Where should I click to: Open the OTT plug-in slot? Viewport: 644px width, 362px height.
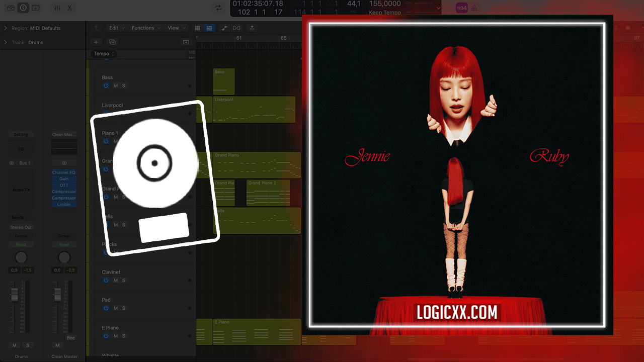pos(64,186)
